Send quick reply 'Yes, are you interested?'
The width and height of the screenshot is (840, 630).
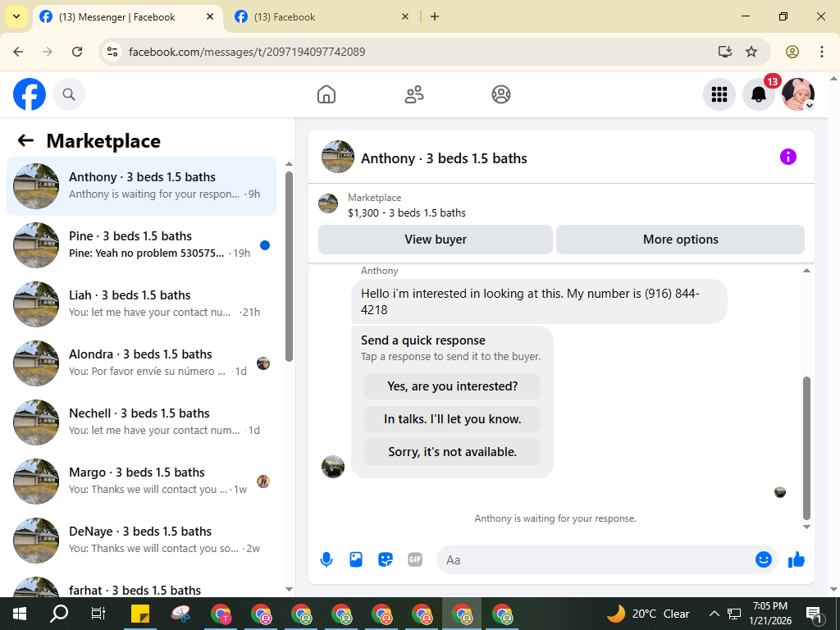coord(452,386)
